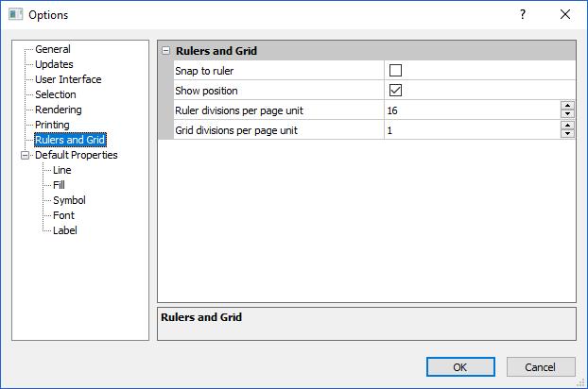588x389 pixels.
Task: Open the General options page
Action: pyautogui.click(x=53, y=49)
